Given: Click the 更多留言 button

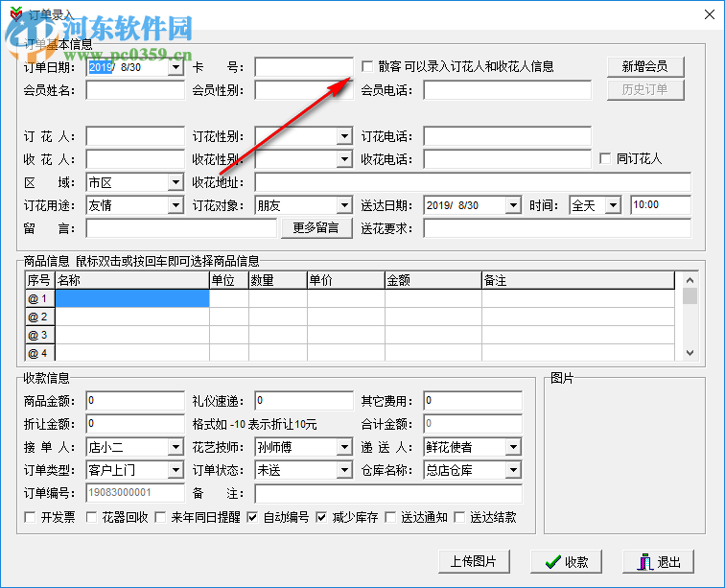Looking at the screenshot, I should tap(316, 227).
